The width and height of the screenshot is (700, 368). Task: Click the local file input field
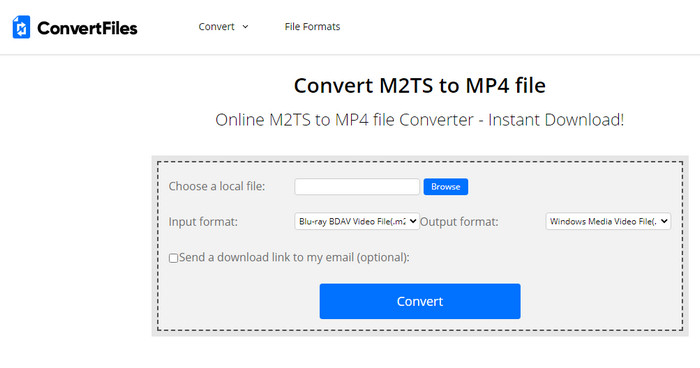(x=357, y=187)
